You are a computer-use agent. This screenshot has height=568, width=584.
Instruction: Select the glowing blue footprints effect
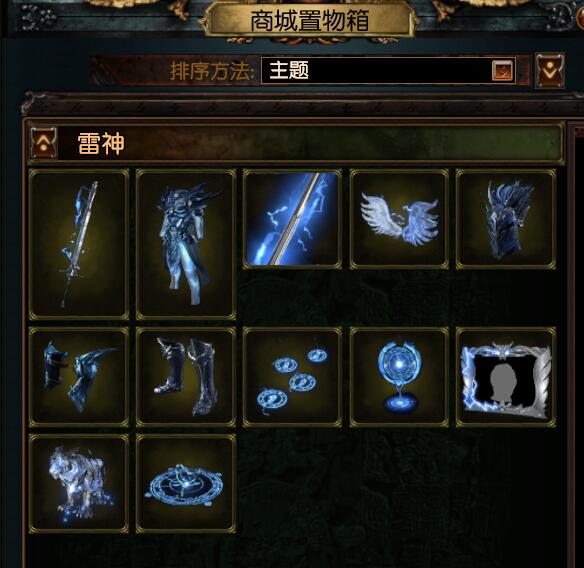pos(292,377)
